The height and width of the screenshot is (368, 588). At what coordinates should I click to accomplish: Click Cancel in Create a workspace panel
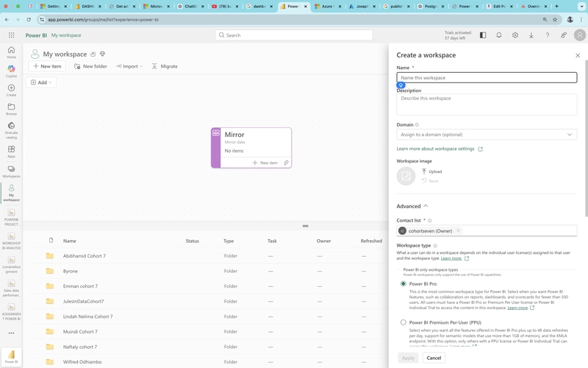(x=434, y=358)
